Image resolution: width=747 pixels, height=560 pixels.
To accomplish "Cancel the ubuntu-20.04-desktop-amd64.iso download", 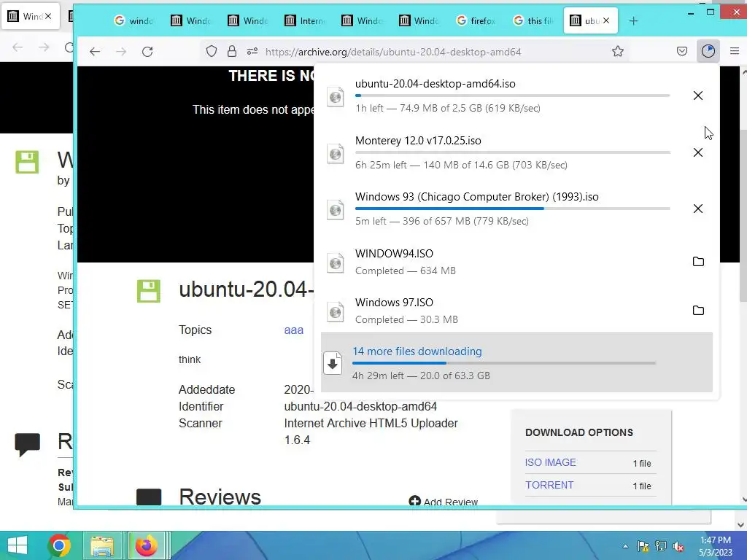I will 698,96.
